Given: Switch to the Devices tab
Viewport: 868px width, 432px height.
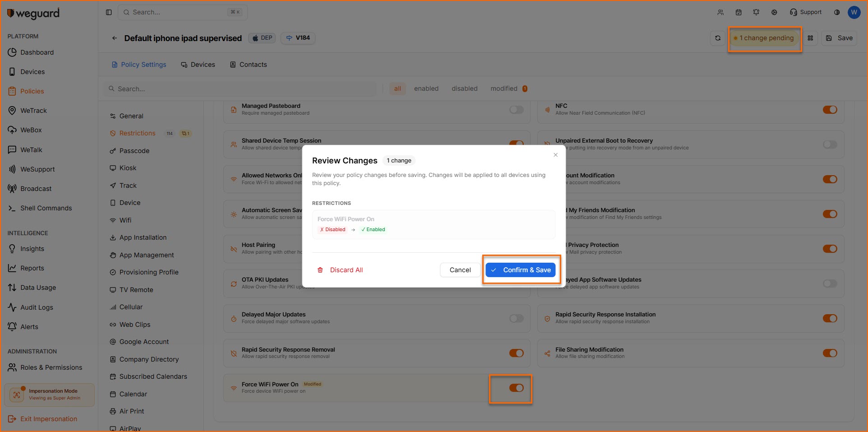Looking at the screenshot, I should point(198,65).
